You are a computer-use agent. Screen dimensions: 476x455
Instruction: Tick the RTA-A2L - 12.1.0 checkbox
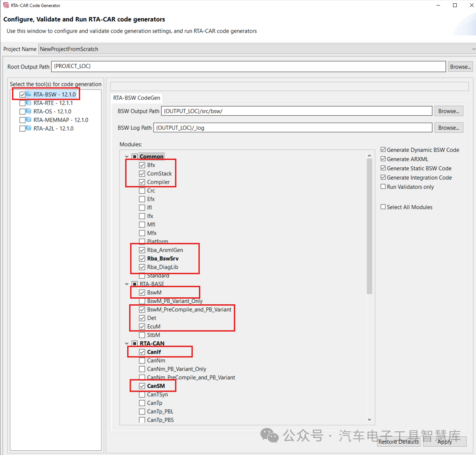[x=22, y=128]
